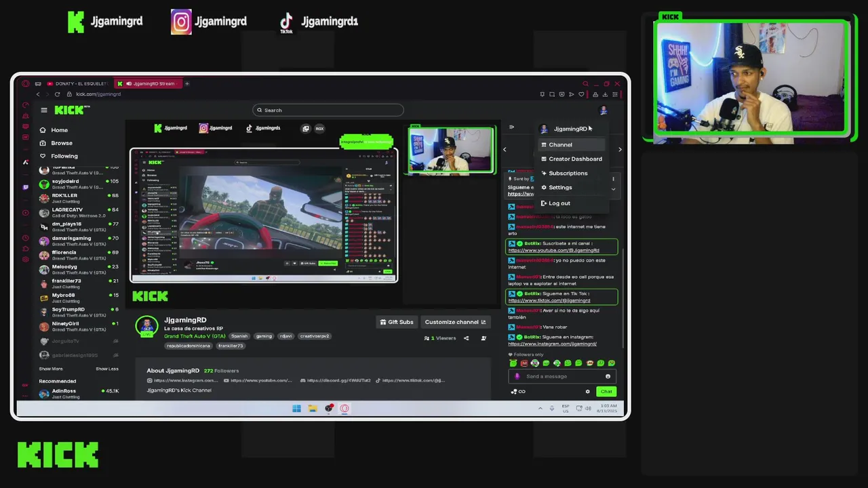Open the Instagram link in chat

(552, 344)
